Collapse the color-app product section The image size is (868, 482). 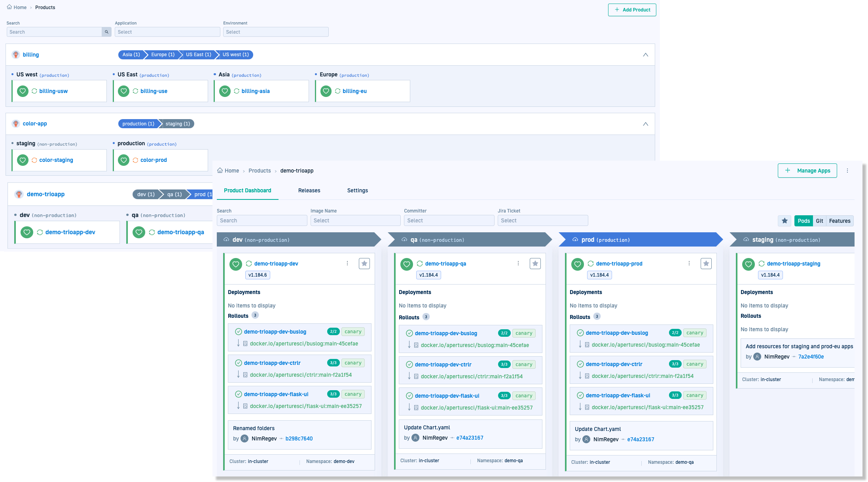(x=645, y=124)
